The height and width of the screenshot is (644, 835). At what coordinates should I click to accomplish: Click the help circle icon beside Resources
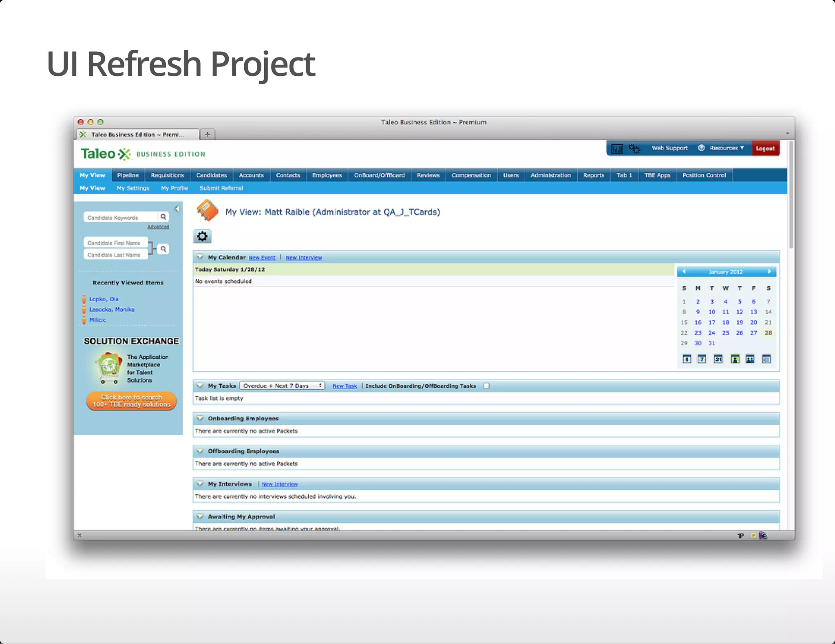point(701,148)
